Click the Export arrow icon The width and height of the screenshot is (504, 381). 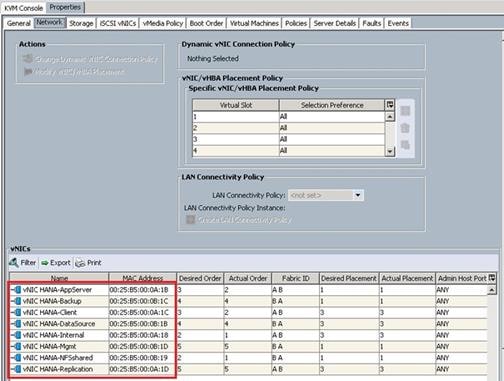tap(45, 263)
